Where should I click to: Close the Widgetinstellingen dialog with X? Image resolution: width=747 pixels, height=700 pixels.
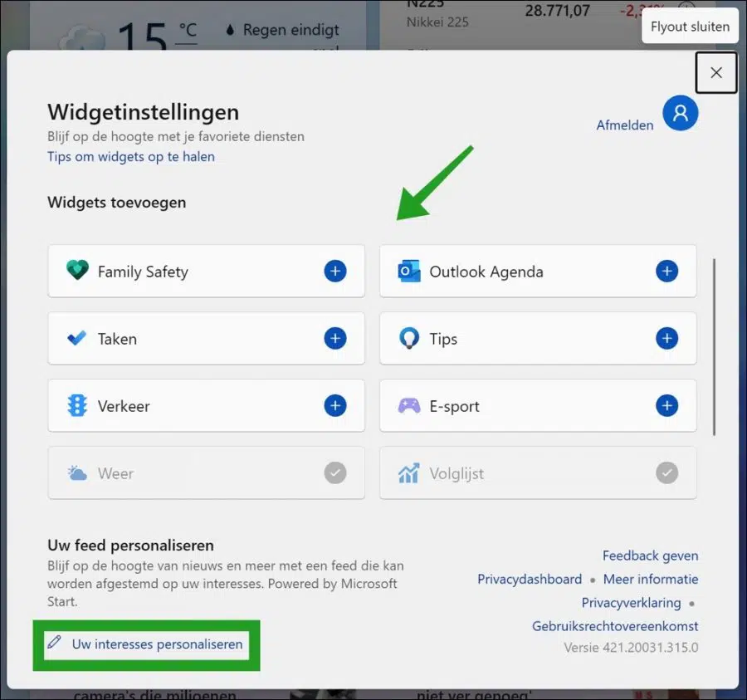[x=715, y=72]
